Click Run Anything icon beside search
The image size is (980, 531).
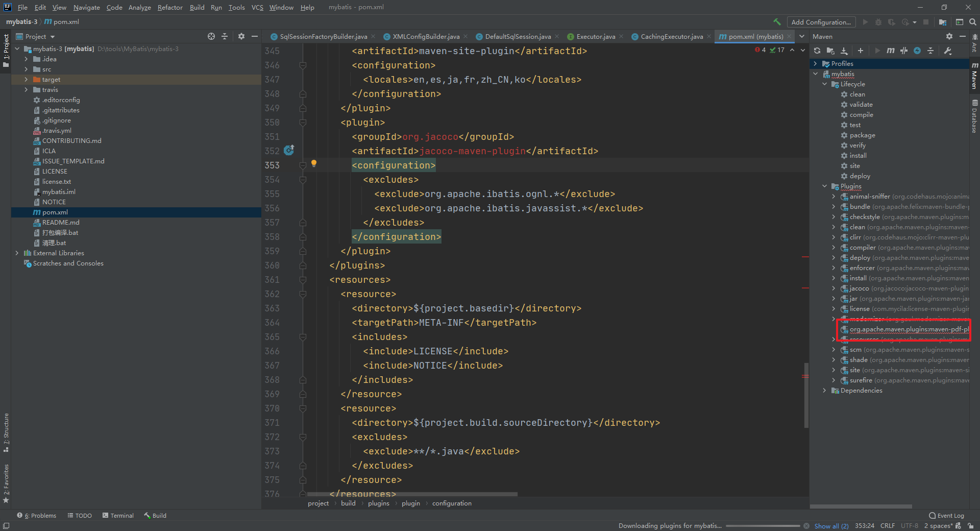pyautogui.click(x=960, y=22)
